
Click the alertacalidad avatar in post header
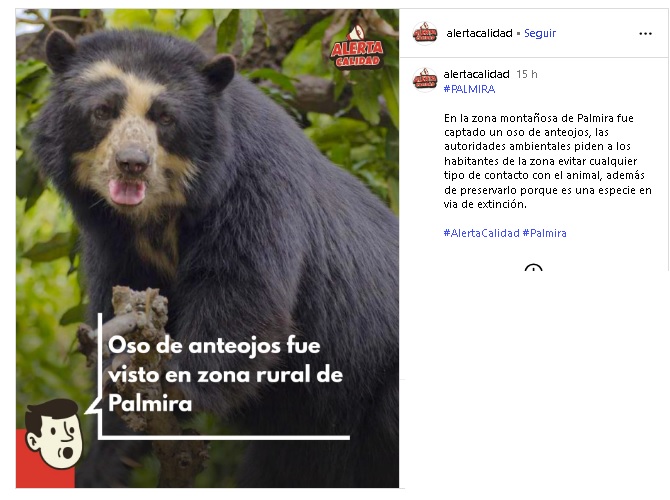[x=425, y=33]
